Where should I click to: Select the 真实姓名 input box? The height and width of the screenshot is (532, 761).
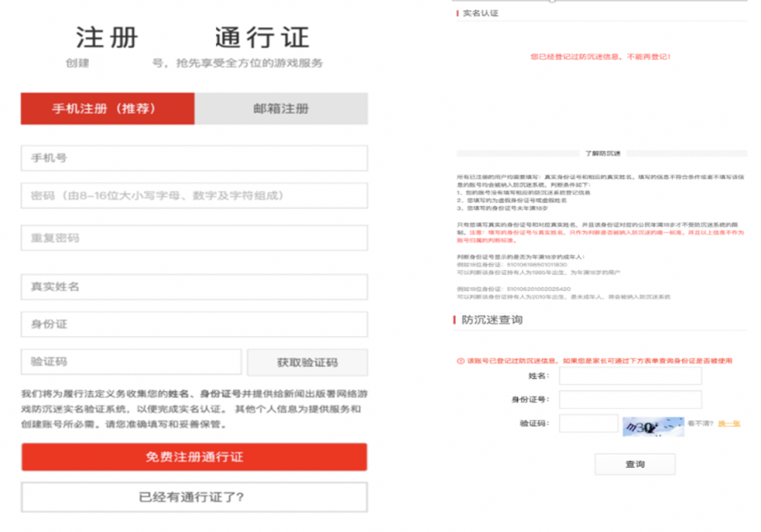194,287
